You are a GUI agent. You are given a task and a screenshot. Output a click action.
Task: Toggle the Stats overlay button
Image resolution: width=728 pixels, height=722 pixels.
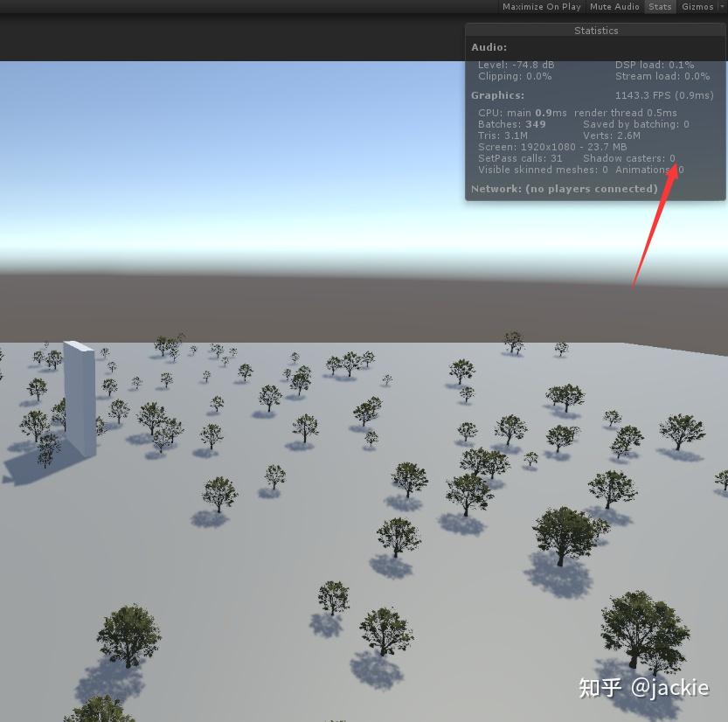click(x=660, y=6)
